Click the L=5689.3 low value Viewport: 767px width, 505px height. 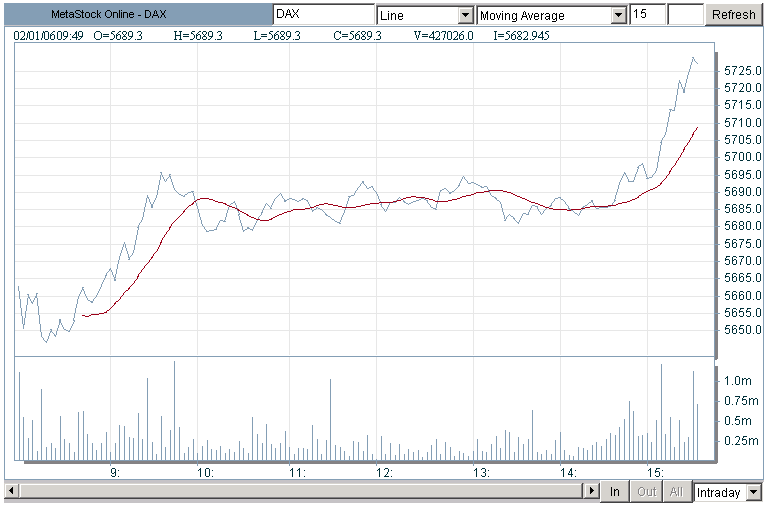(x=277, y=36)
